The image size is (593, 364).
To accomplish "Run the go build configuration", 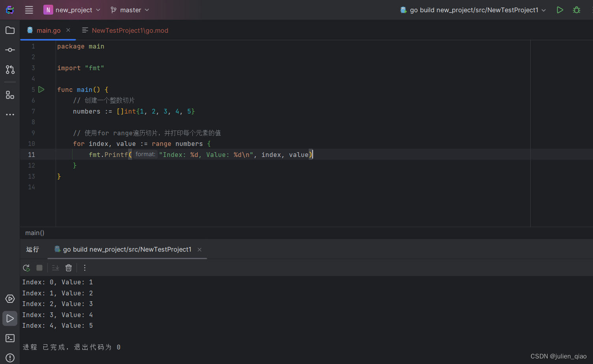I will 560,10.
